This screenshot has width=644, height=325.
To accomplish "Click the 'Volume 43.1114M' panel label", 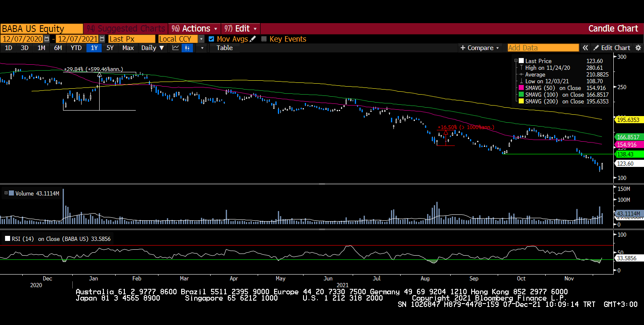I will coord(37,193).
